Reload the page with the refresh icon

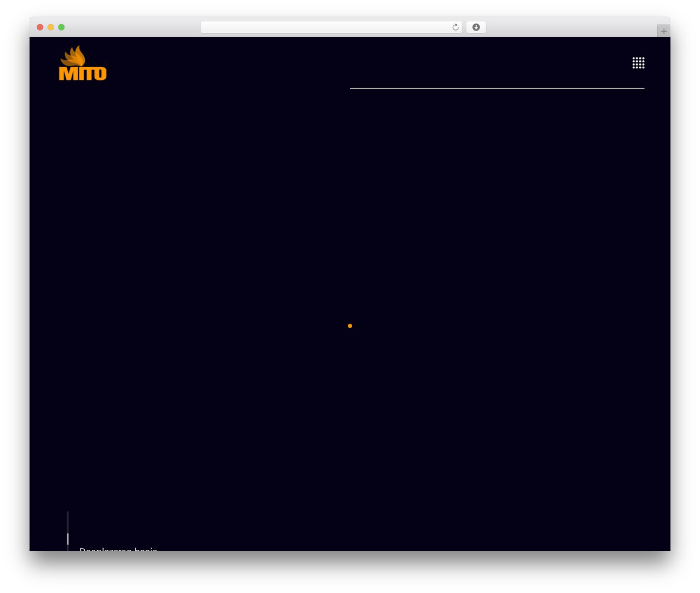pos(456,27)
